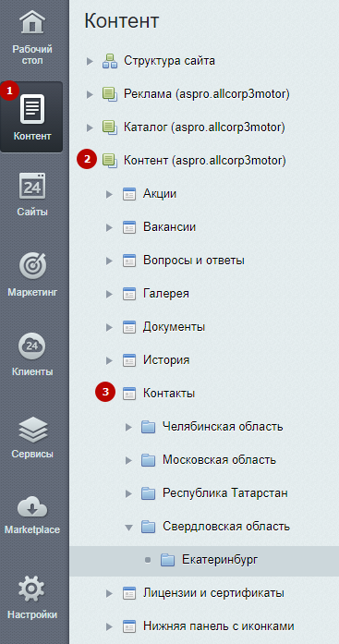
Task: Select Каталог (aspro.allcorp3motor) tree label
Action: [204, 128]
